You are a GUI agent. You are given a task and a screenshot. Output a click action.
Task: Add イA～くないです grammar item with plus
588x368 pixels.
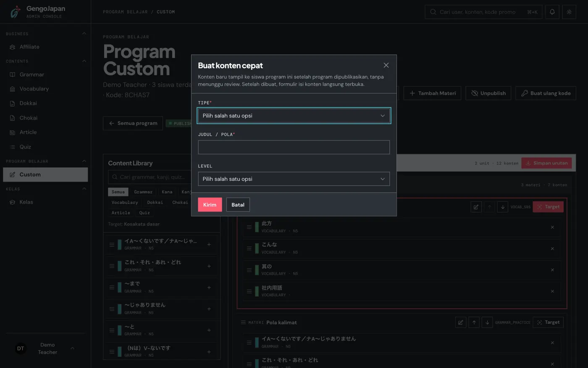[209, 244]
